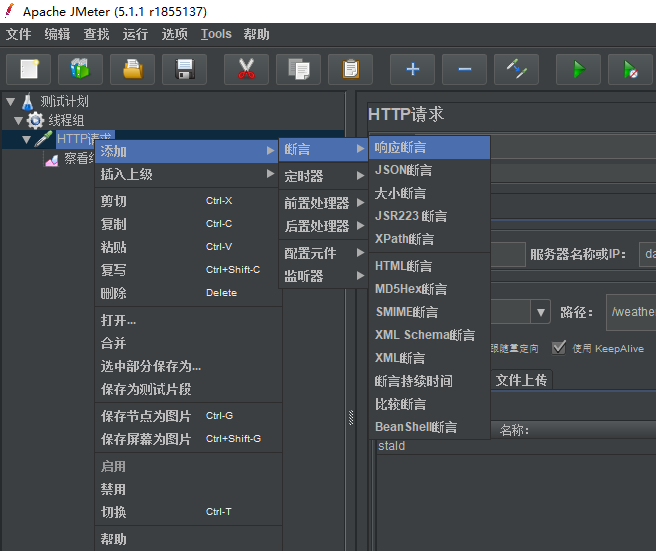Open the 选项 menu
656x551 pixels.
tap(174, 34)
